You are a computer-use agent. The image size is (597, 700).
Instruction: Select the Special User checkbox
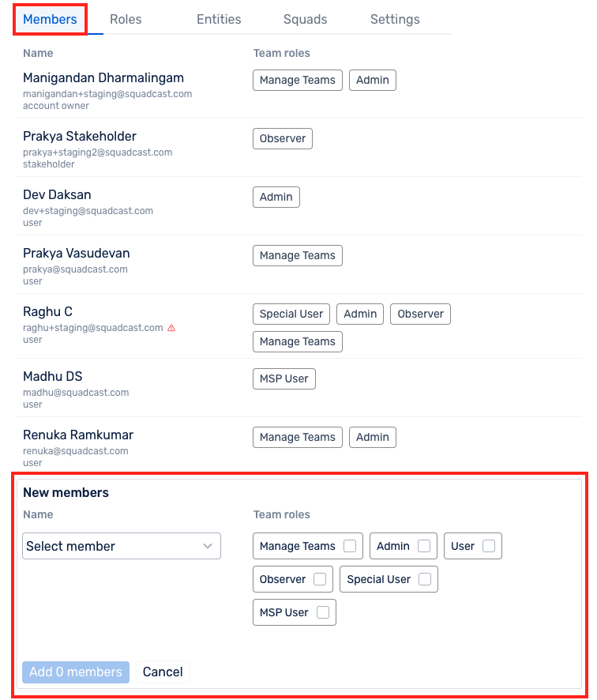point(425,579)
